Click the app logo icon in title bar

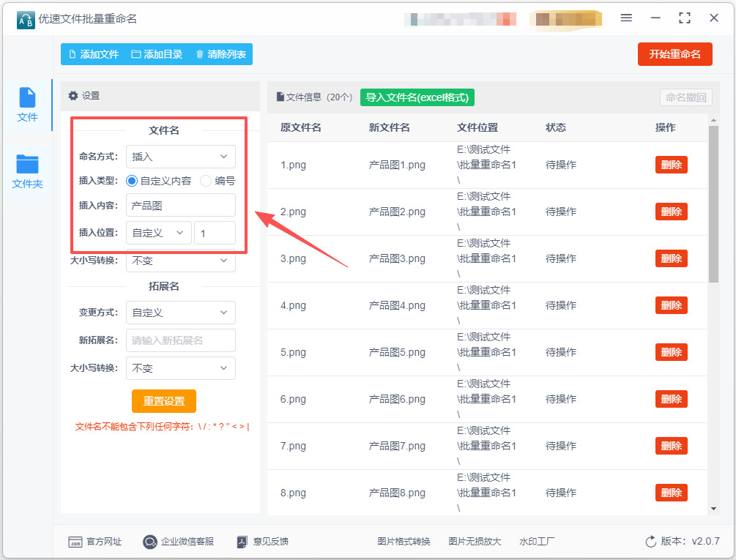pos(26,20)
